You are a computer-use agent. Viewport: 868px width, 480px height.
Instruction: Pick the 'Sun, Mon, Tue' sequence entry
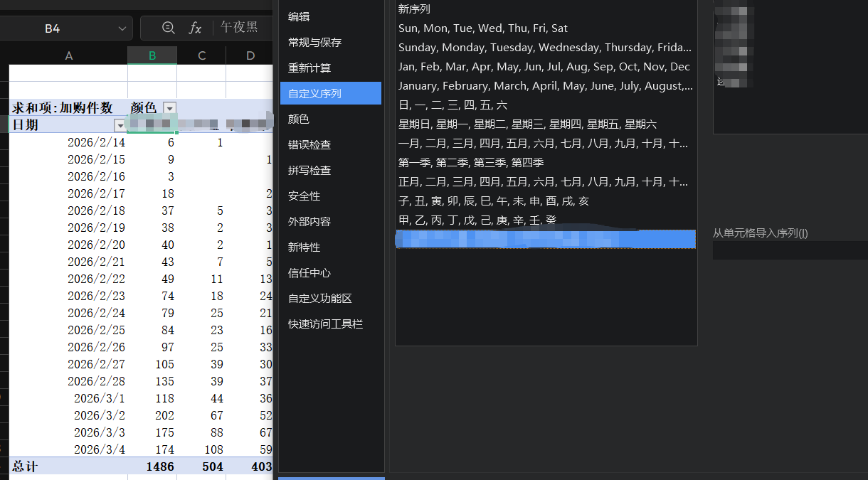coord(483,28)
